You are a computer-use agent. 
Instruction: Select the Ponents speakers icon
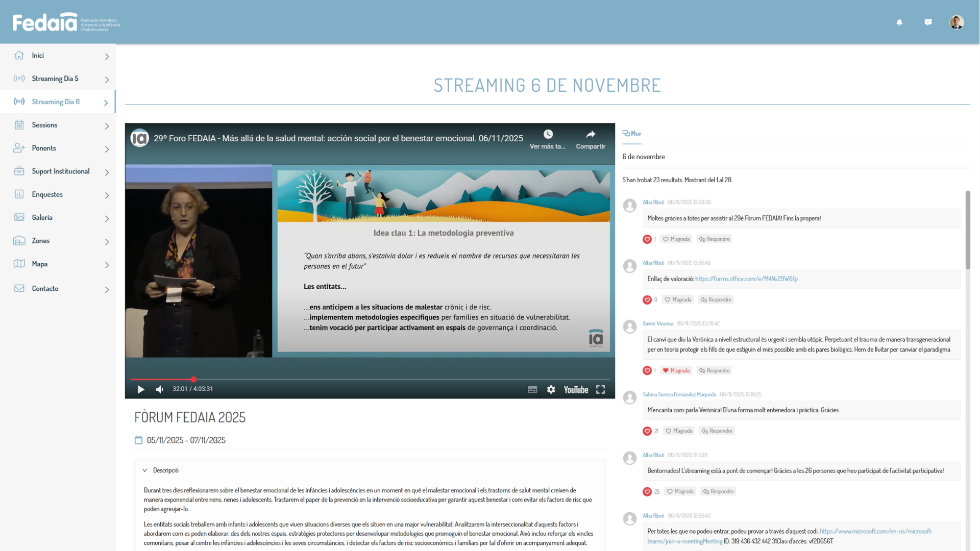pos(19,148)
